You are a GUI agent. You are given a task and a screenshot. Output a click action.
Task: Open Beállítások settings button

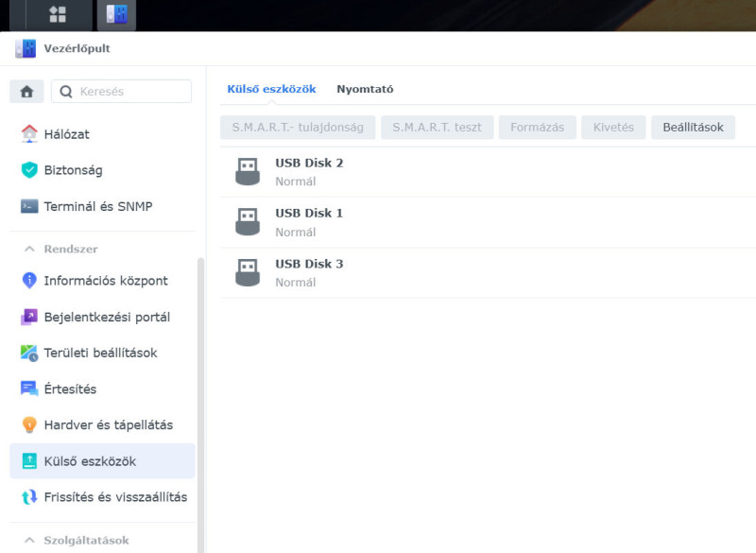click(693, 128)
